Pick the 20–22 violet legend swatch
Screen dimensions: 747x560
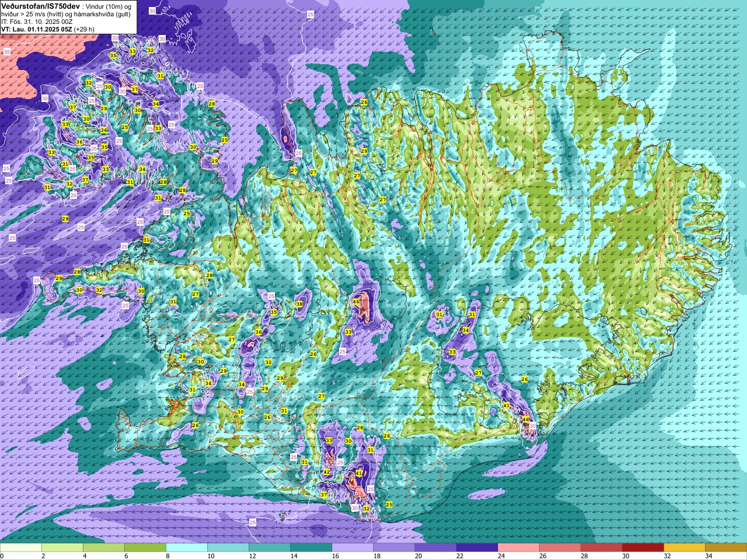[x=435, y=548]
